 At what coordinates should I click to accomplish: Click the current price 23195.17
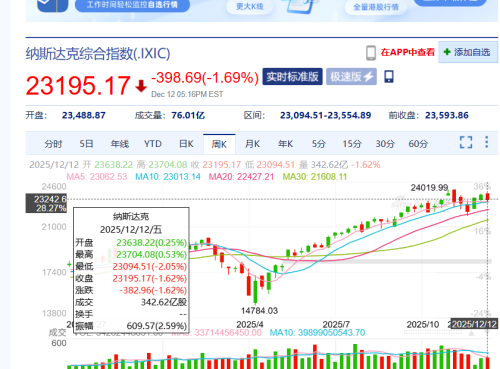pos(78,86)
